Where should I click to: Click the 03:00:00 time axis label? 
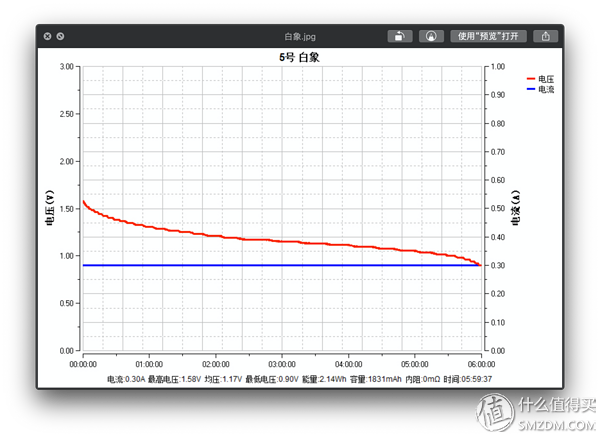click(282, 364)
